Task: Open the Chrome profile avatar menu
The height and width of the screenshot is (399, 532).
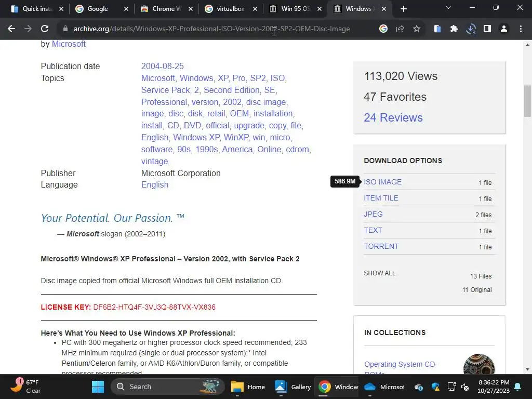Action: (x=504, y=29)
